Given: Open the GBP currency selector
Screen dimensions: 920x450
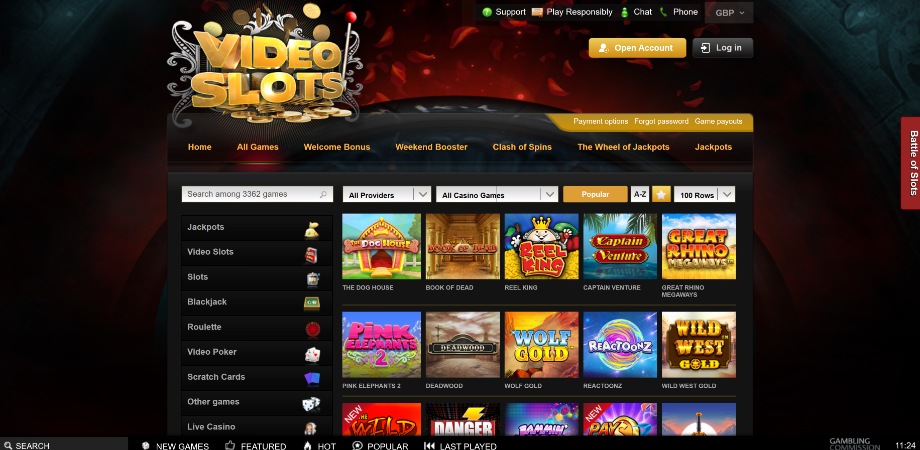Looking at the screenshot, I should 729,12.
